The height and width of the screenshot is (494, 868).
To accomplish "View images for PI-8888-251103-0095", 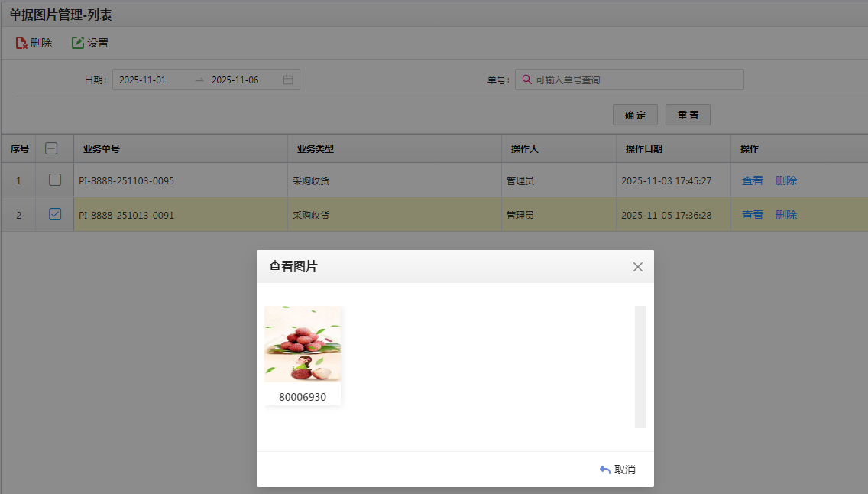I will [x=752, y=180].
